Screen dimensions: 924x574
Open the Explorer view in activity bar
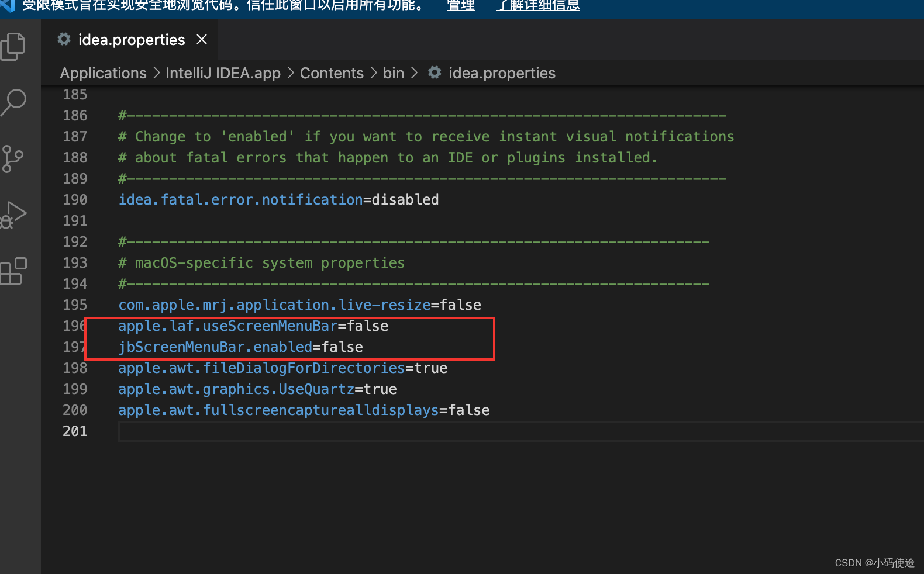tap(13, 47)
